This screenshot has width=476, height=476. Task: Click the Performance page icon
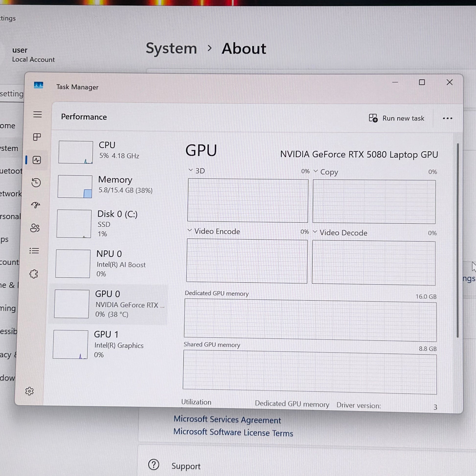[x=37, y=160]
